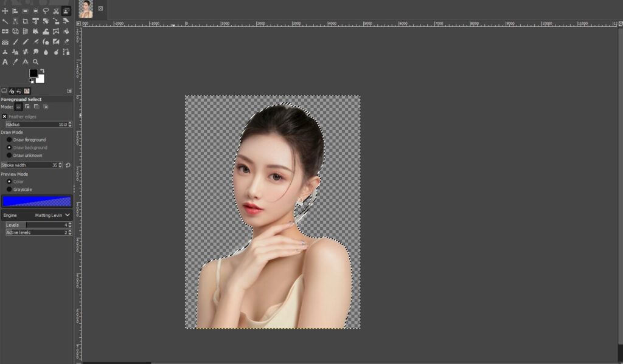This screenshot has width=623, height=364.
Task: Switch to the Images tab
Action: (x=27, y=91)
